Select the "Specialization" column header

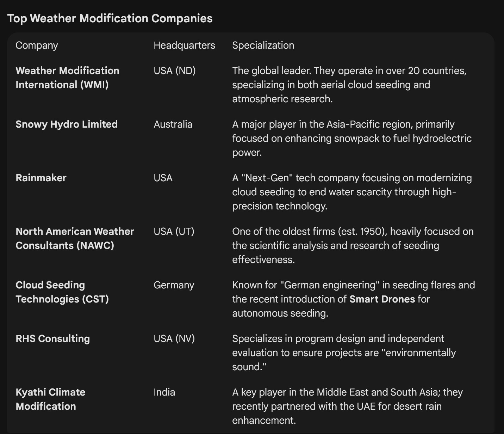pyautogui.click(x=263, y=45)
